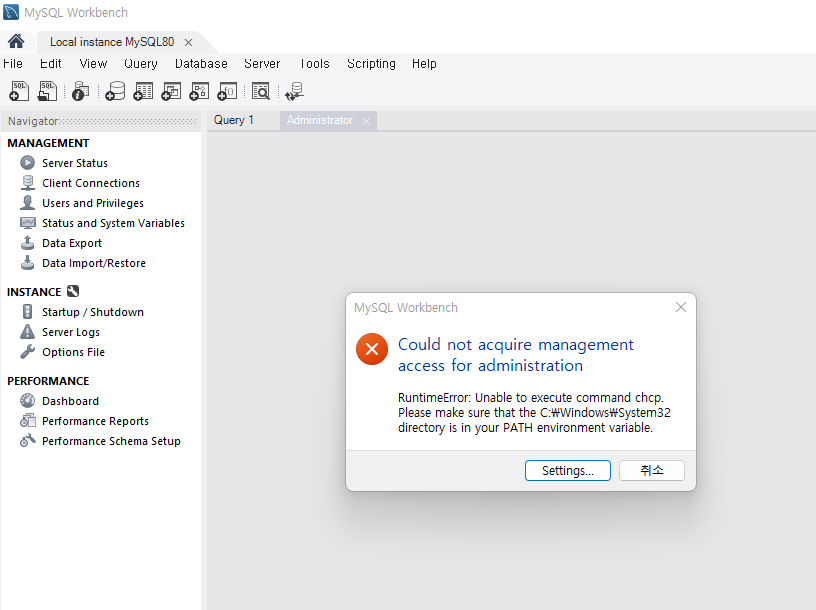
Task: Create a new function icon
Action: pyautogui.click(x=227, y=91)
